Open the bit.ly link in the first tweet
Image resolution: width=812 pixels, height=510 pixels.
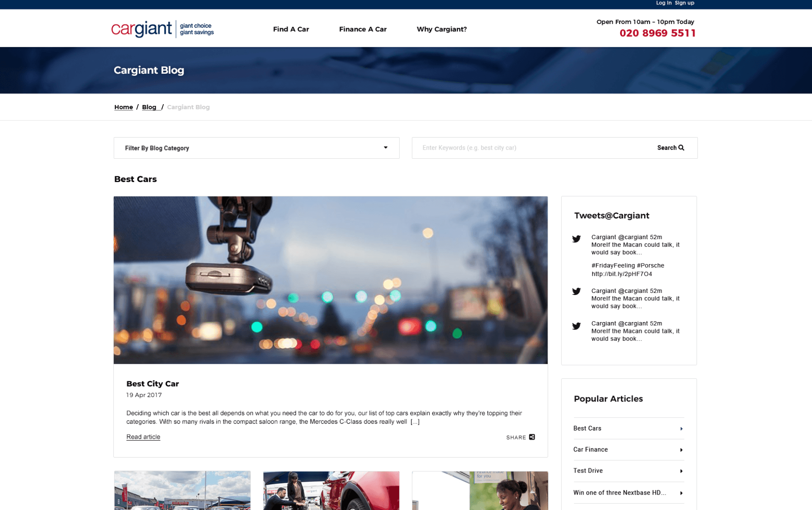click(x=622, y=274)
